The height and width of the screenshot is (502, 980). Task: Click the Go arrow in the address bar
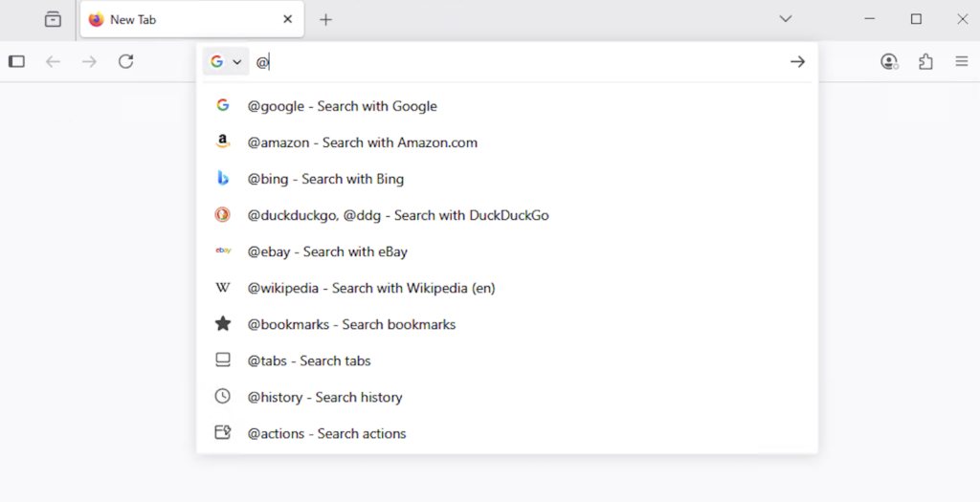click(797, 61)
